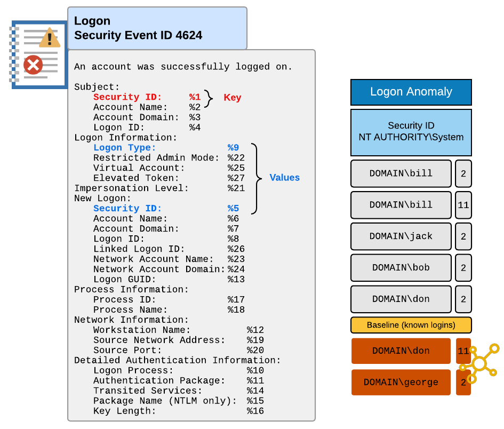Click "Elevated Token:" line

click(169, 178)
